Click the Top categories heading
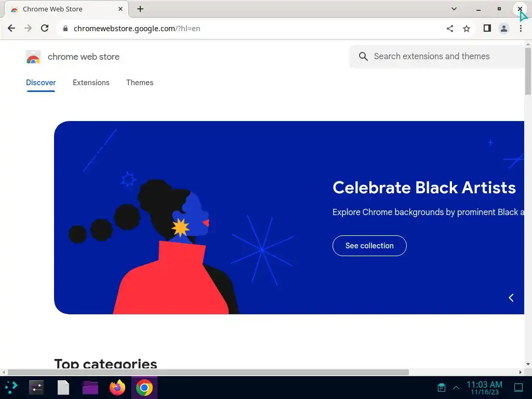 105,364
